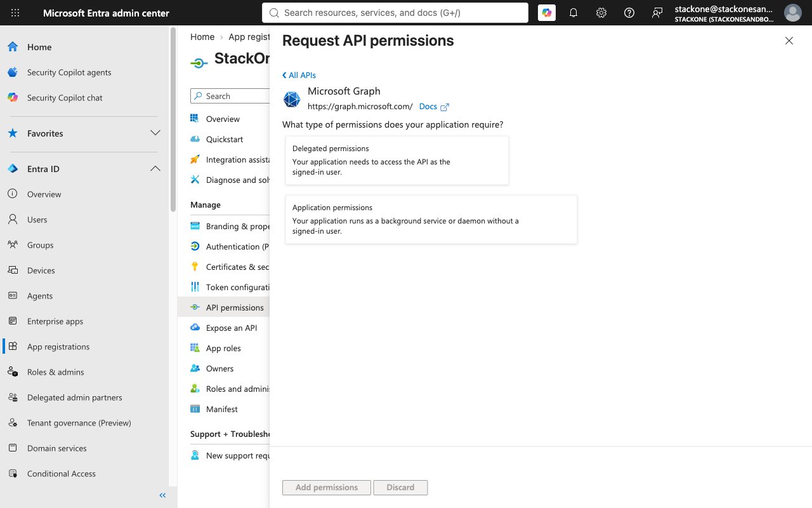Click the Home icon in the left navigation

(x=13, y=47)
